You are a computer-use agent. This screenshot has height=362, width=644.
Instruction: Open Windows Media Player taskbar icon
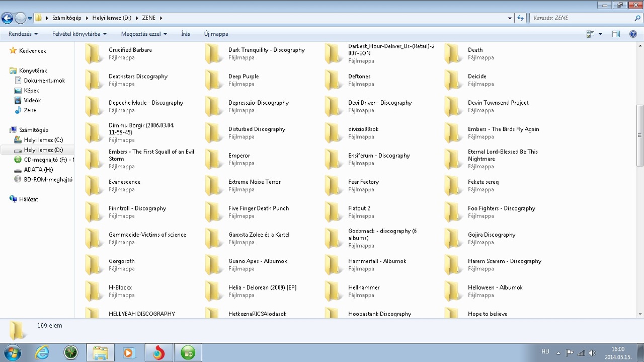129,353
